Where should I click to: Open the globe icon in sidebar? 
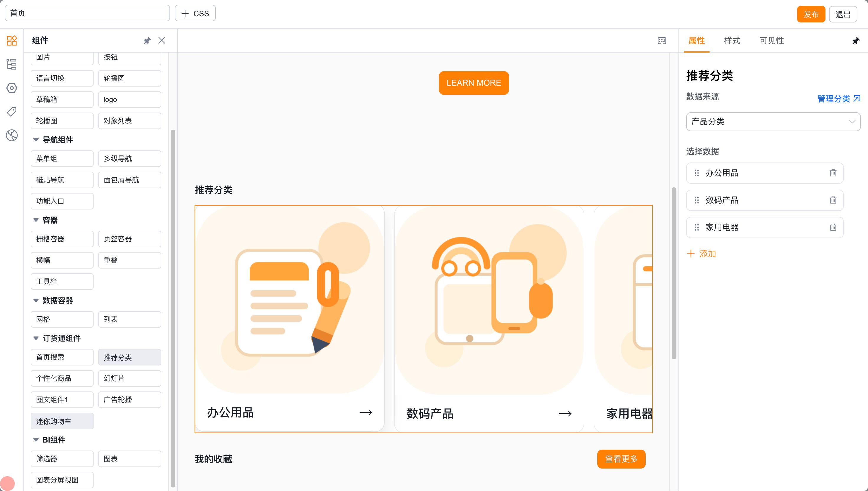pos(12,135)
